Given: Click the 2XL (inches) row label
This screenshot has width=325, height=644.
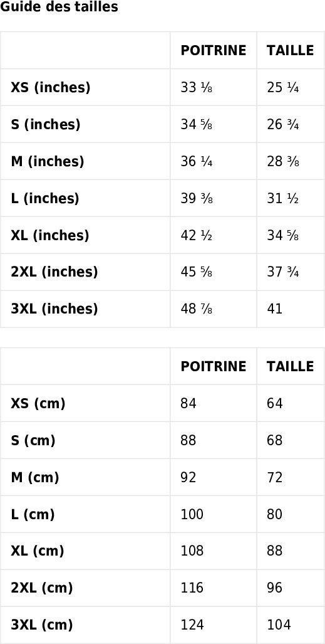Looking at the screenshot, I should point(54,272).
